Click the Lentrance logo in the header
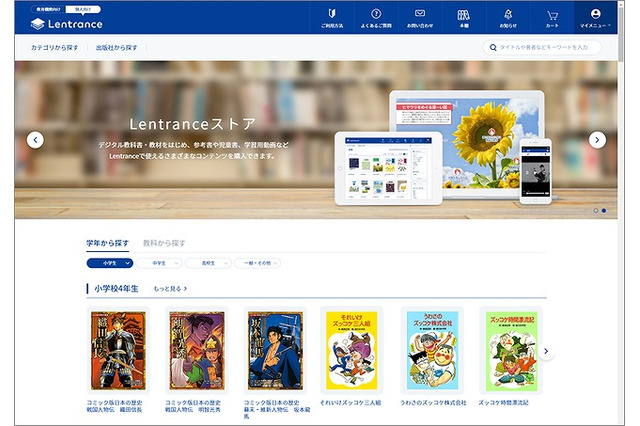This screenshot has width=640, height=426. (x=67, y=24)
